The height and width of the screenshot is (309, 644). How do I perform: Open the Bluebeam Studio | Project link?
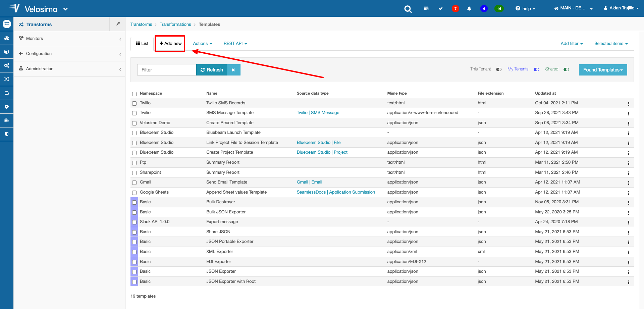click(322, 152)
